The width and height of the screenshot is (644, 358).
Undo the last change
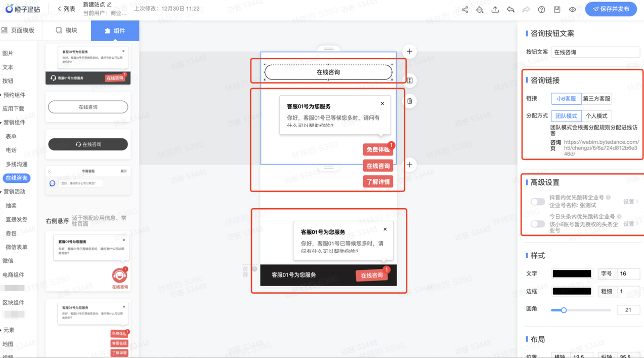tap(510, 10)
